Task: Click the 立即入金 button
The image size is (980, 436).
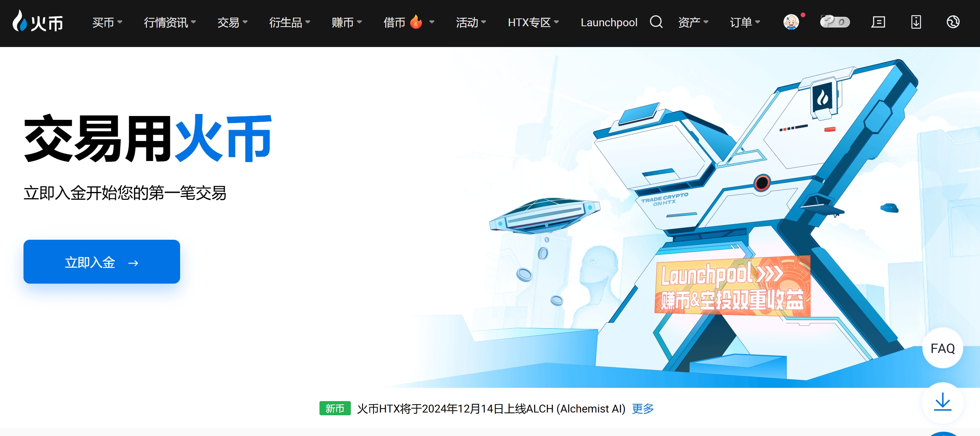Action: pyautogui.click(x=102, y=262)
